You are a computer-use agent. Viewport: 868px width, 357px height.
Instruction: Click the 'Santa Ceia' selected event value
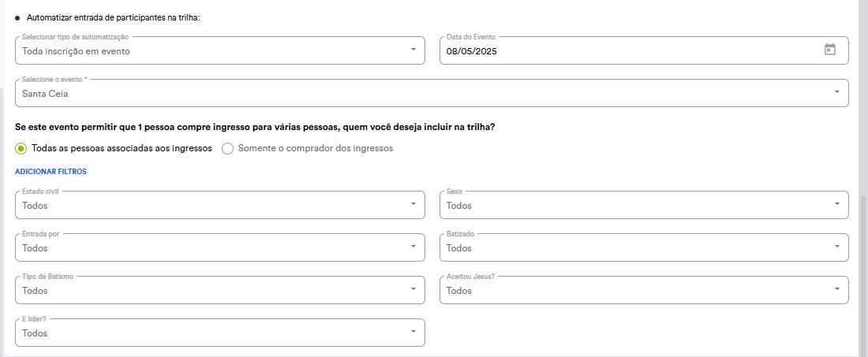(45, 94)
